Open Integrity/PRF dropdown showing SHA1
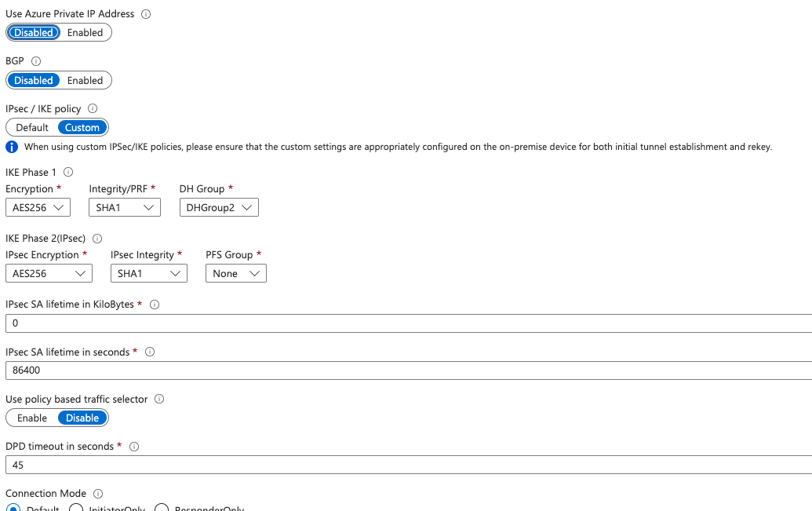This screenshot has height=511, width=812. tap(125, 207)
